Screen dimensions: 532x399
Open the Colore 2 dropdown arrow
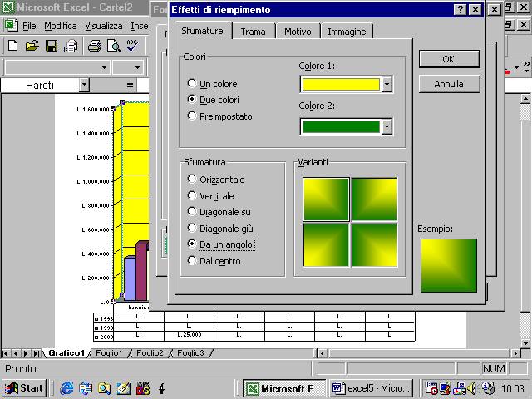coord(387,127)
